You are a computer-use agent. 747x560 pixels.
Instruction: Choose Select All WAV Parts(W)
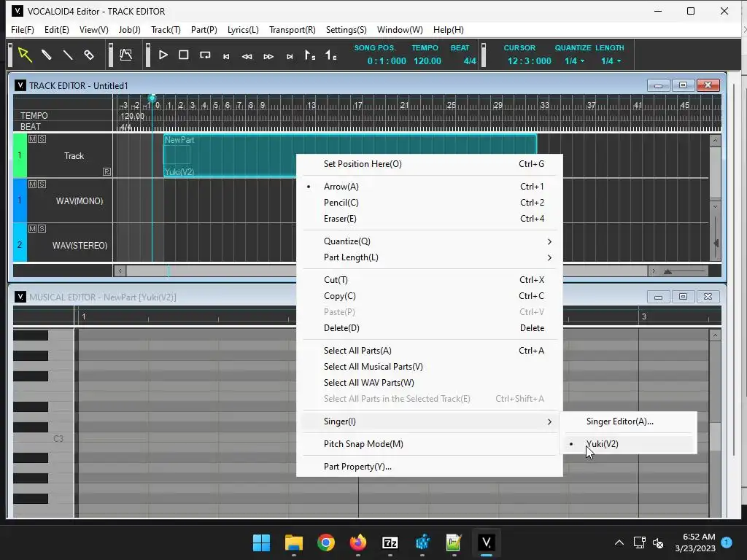pos(429,383)
